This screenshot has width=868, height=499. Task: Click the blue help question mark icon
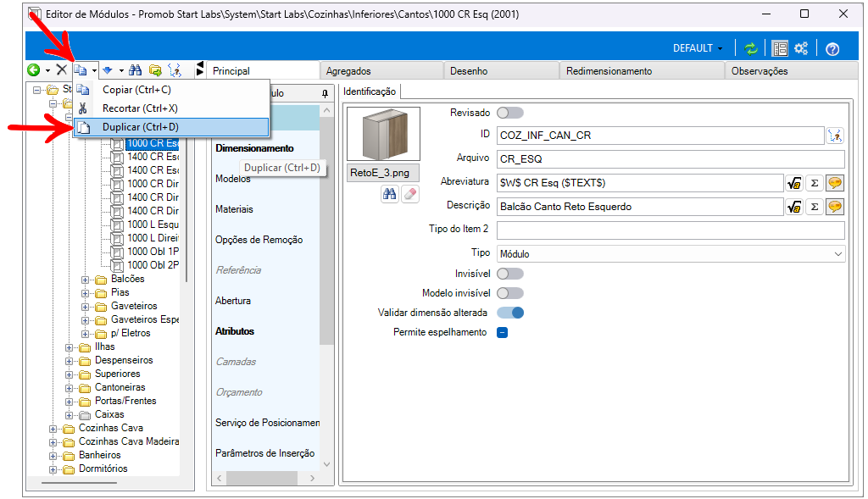[832, 48]
